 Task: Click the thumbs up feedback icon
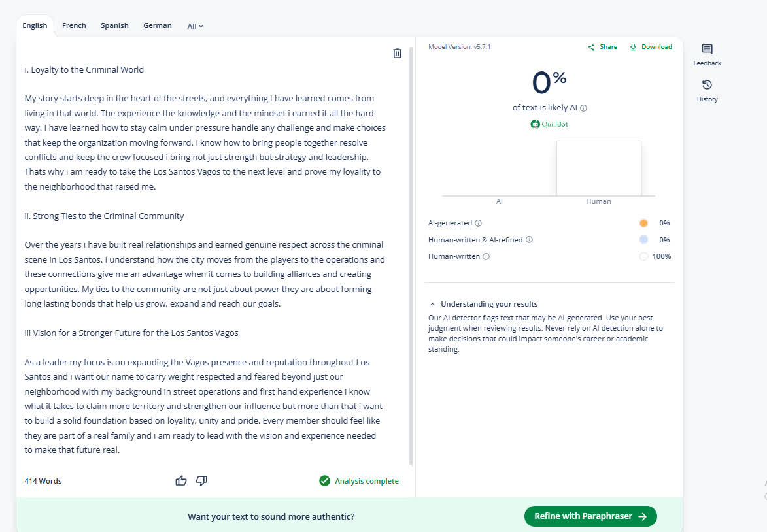(181, 481)
